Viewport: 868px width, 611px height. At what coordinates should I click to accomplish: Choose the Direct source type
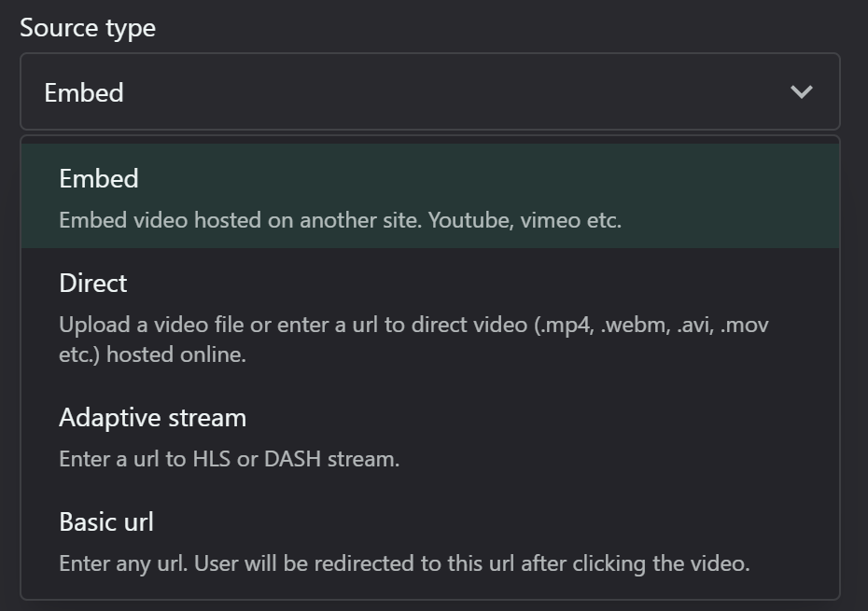[430, 315]
